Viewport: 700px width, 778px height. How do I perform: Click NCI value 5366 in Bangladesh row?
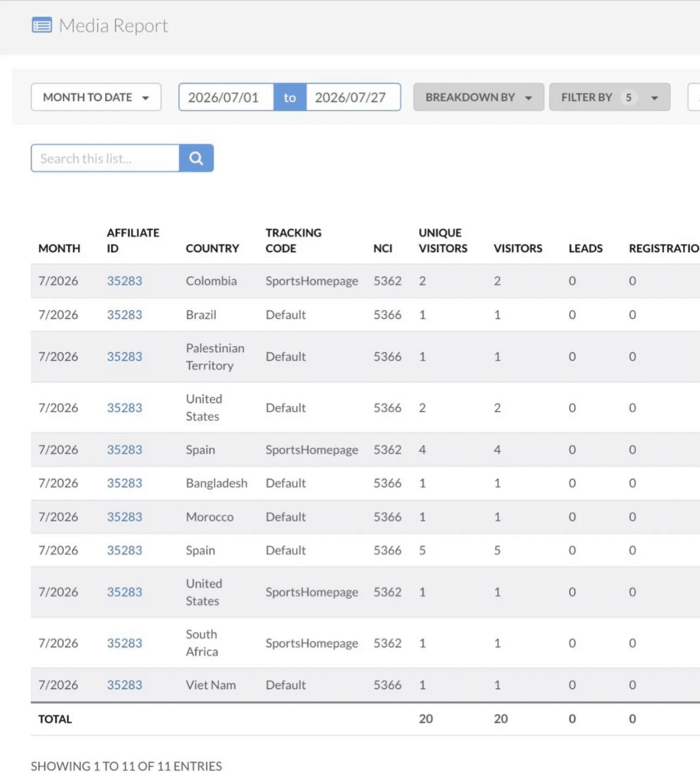click(387, 483)
